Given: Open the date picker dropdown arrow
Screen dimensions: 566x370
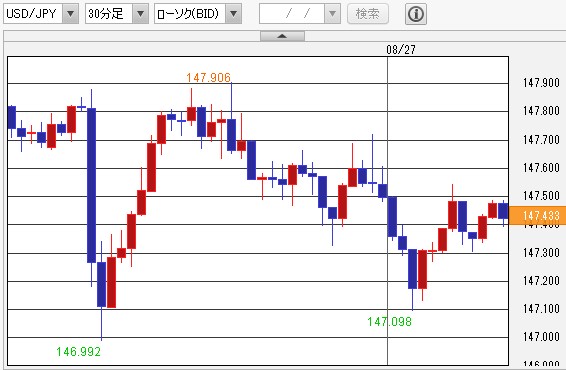Looking at the screenshot, I should 332,14.
